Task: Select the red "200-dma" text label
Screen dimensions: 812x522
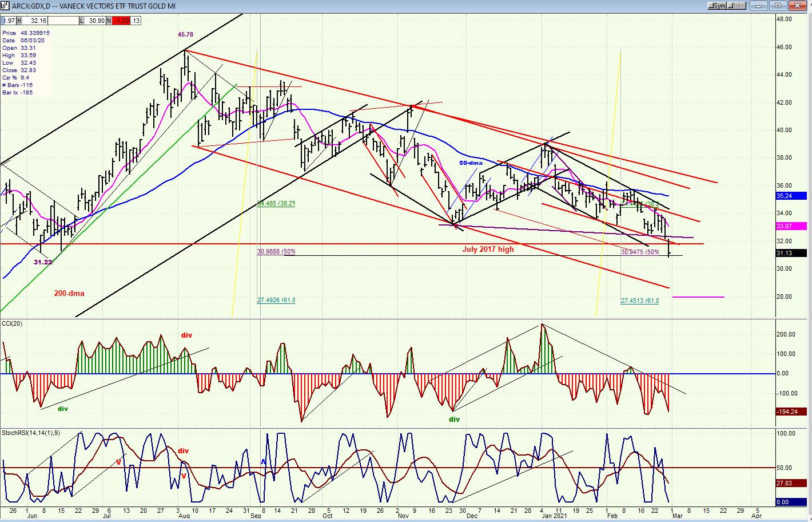Action: [69, 294]
